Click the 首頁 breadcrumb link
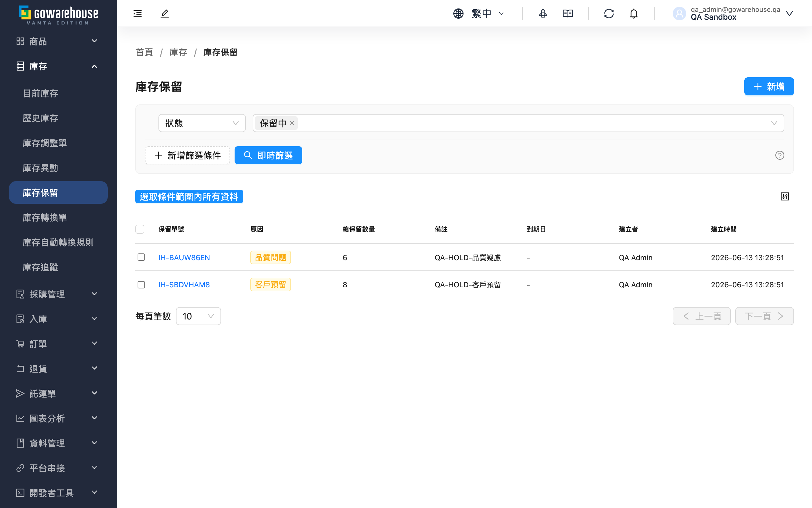812x508 pixels. pos(144,52)
